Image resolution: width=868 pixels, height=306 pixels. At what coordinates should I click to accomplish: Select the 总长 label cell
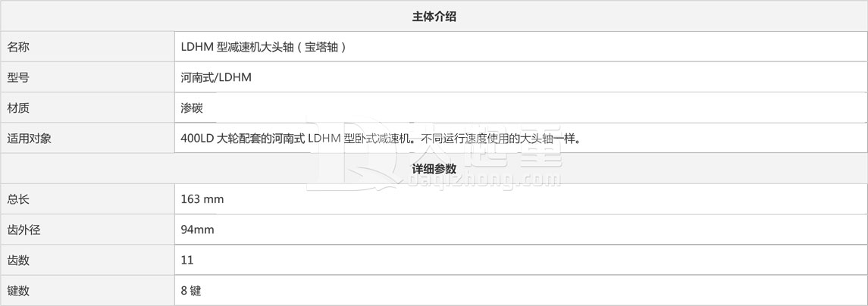(x=87, y=198)
